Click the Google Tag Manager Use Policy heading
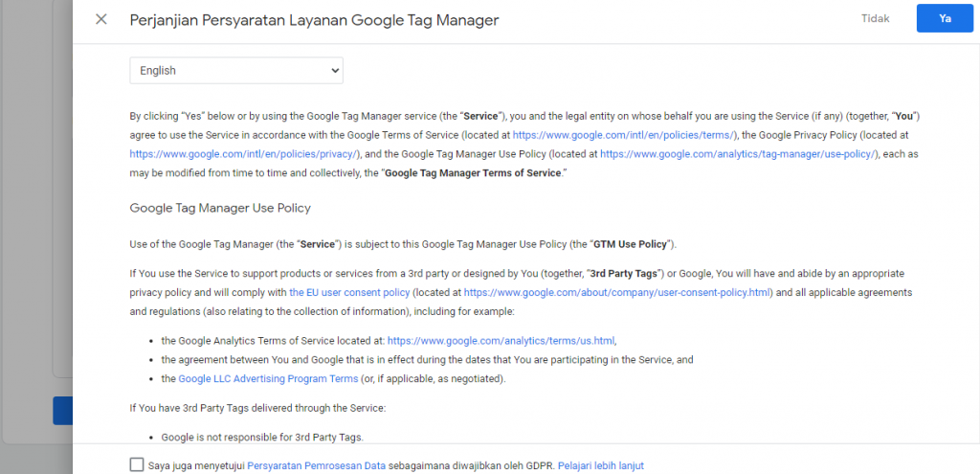Viewport: 980px width, 474px height. (220, 208)
